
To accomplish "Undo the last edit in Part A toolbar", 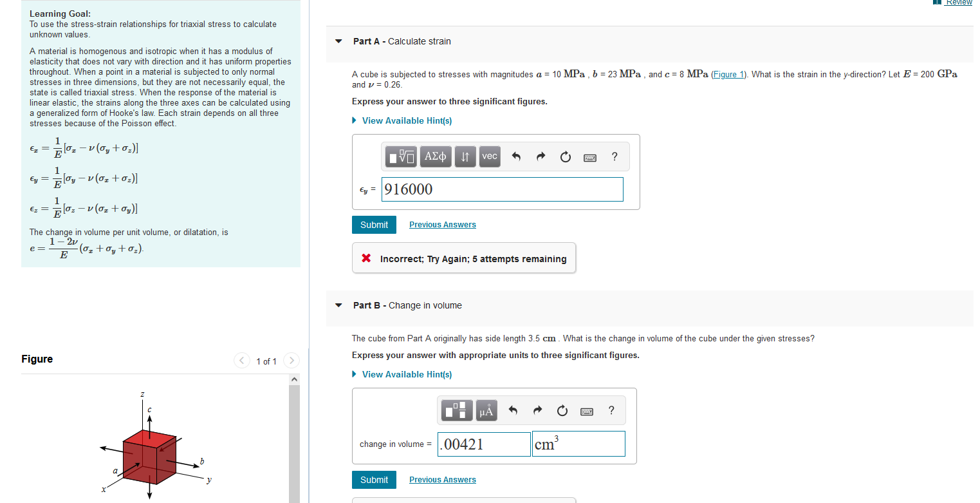I will (515, 156).
